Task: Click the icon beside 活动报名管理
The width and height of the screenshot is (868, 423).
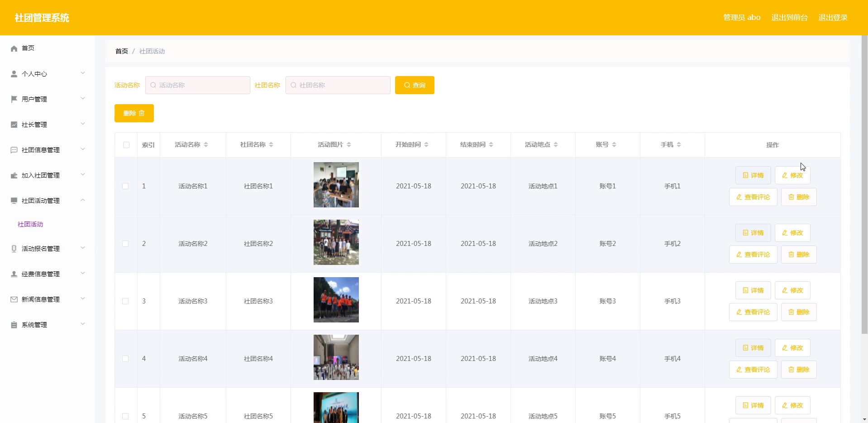Action: [x=14, y=249]
